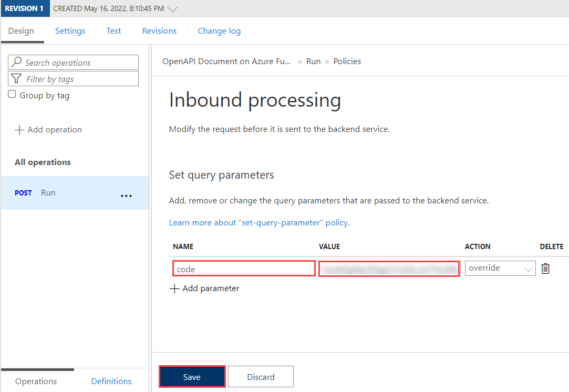Go to the Revisions tab
Image resolution: width=569 pixels, height=392 pixels.
[159, 31]
